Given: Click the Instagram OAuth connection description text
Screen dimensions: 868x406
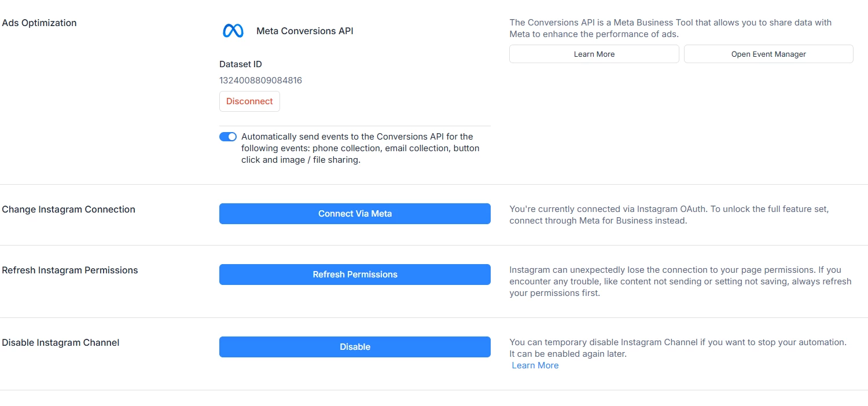Looking at the screenshot, I should tap(668, 215).
